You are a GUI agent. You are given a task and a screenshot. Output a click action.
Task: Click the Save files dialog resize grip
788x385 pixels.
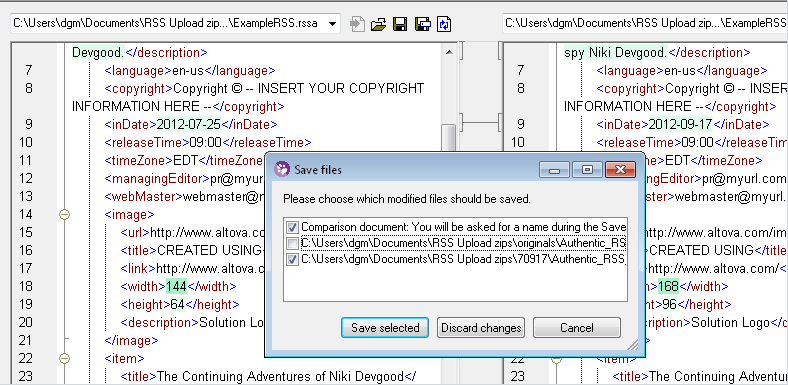point(633,345)
